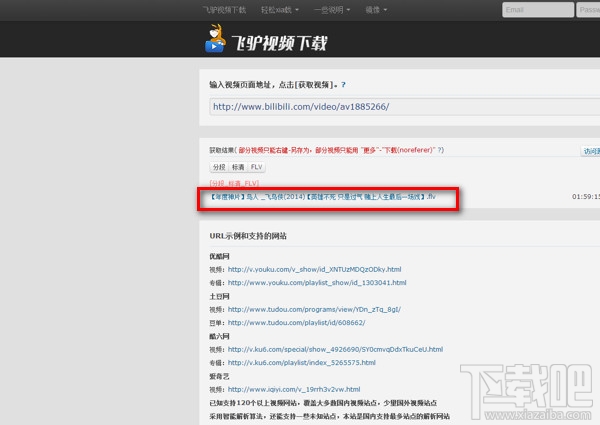Open the ku6 special/show example link
600x425 pixels.
pos(335,349)
